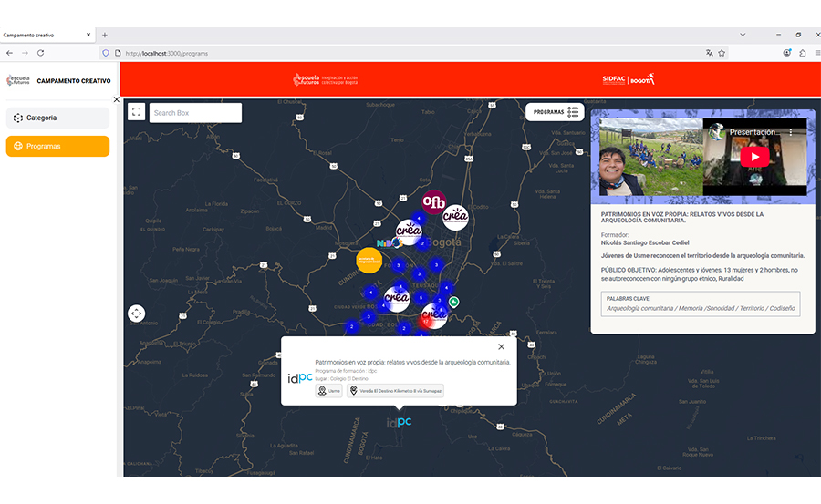The image size is (821, 504).
Task: Click the Usme locality tag
Action: [328, 391]
